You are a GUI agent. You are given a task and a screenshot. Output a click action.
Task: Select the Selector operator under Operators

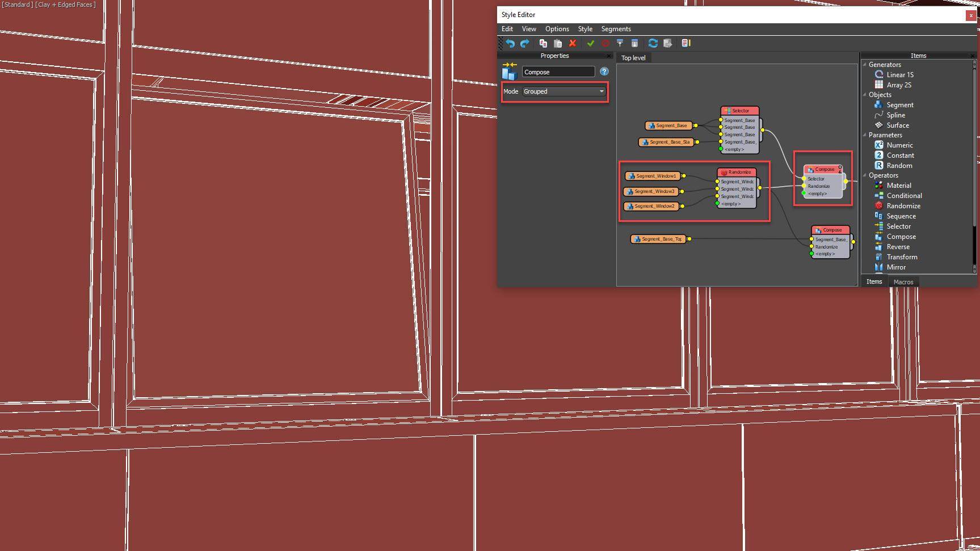(x=899, y=226)
